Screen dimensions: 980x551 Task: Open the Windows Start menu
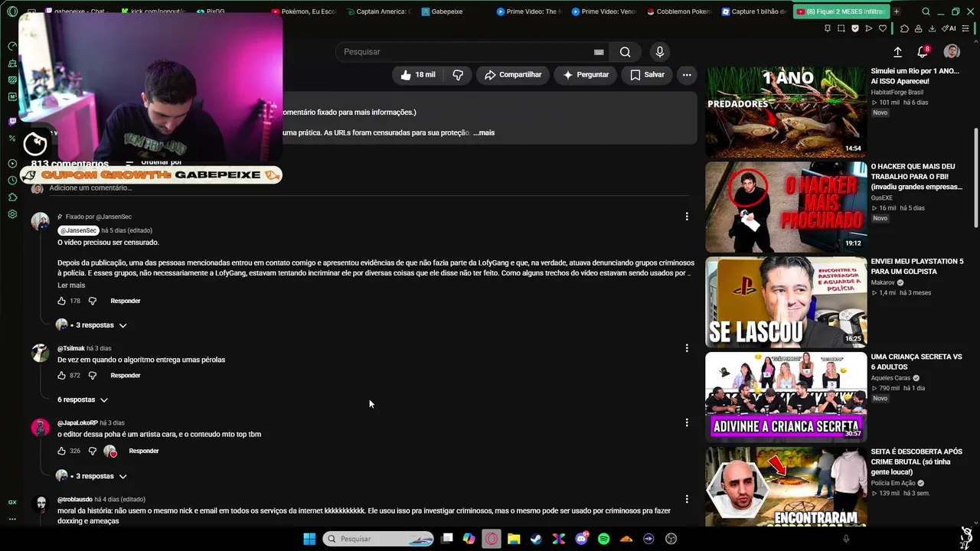click(309, 539)
